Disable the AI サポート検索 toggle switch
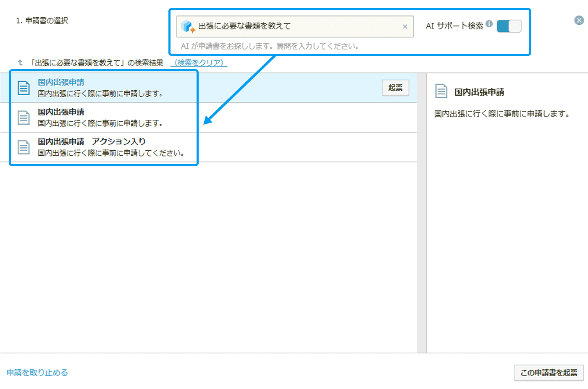Screen dimensions: 588x389 coord(509,26)
